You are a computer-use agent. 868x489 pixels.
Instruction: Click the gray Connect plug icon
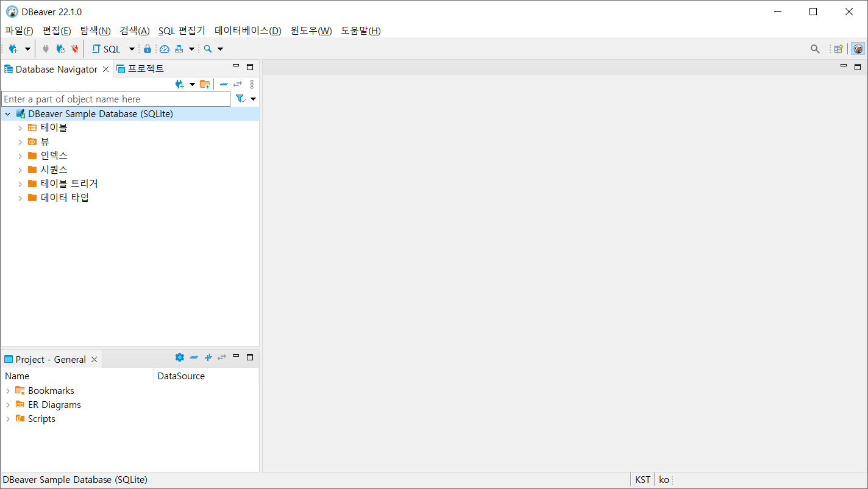point(46,49)
